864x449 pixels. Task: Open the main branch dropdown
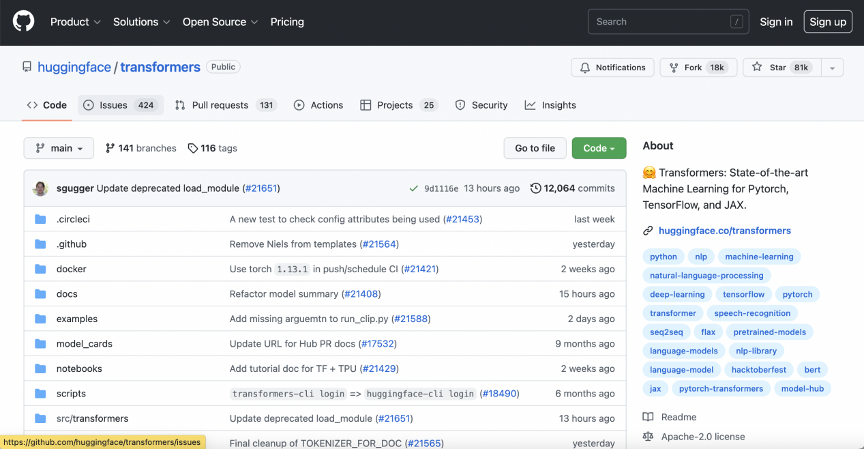coord(58,148)
